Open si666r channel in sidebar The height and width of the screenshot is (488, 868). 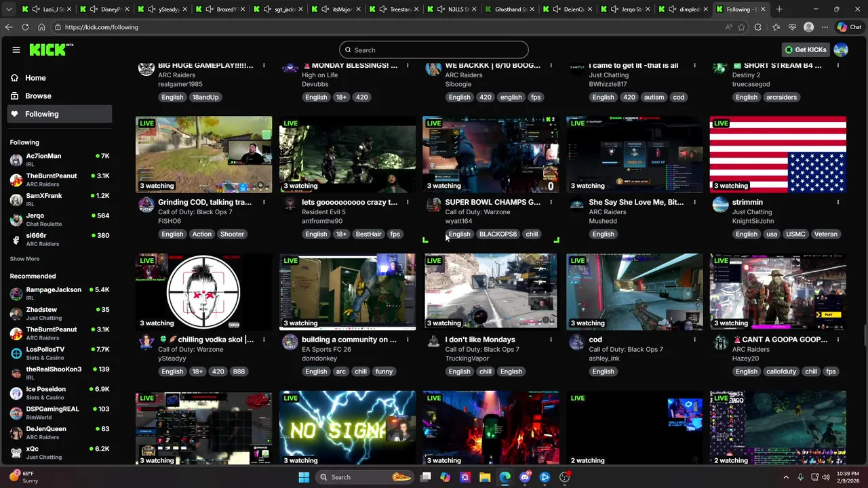coord(60,239)
